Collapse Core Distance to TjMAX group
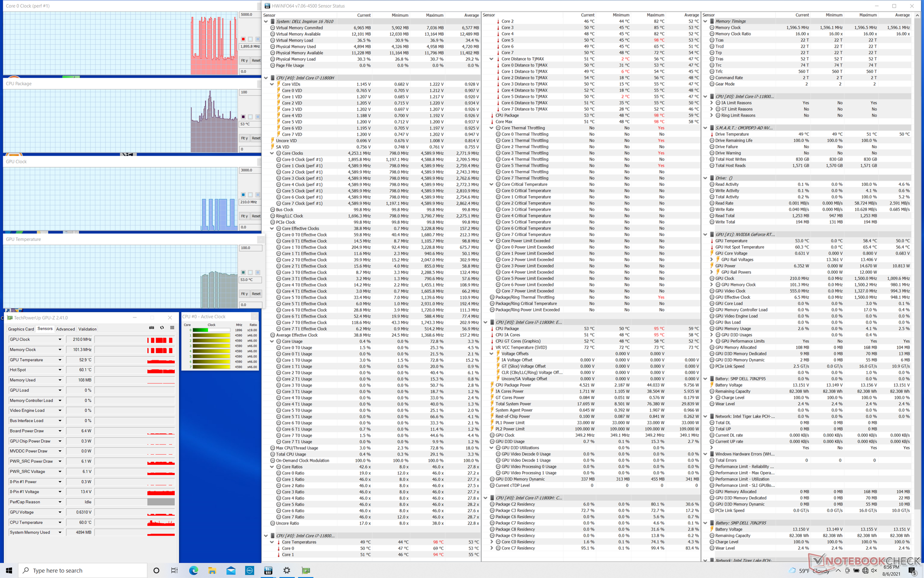 pyautogui.click(x=491, y=59)
